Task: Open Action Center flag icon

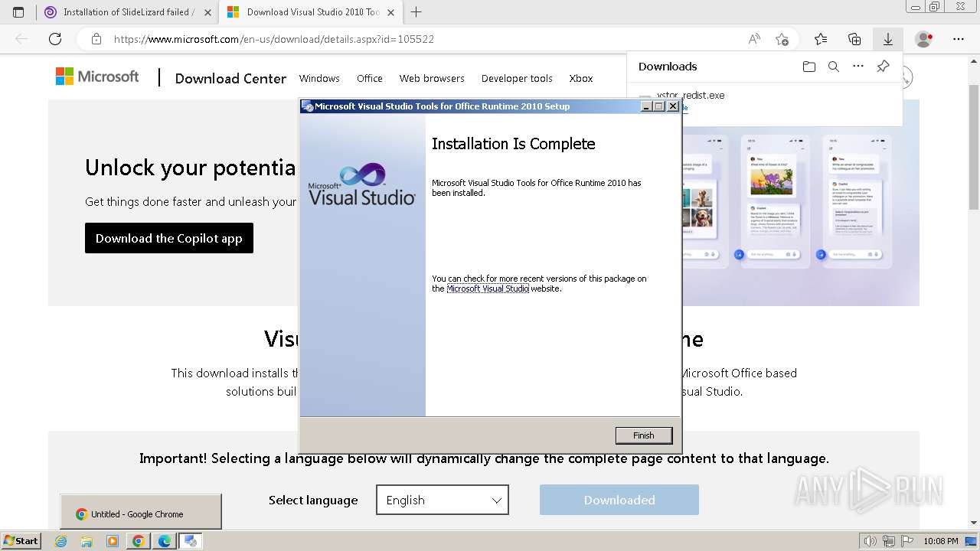Action: pyautogui.click(x=906, y=541)
